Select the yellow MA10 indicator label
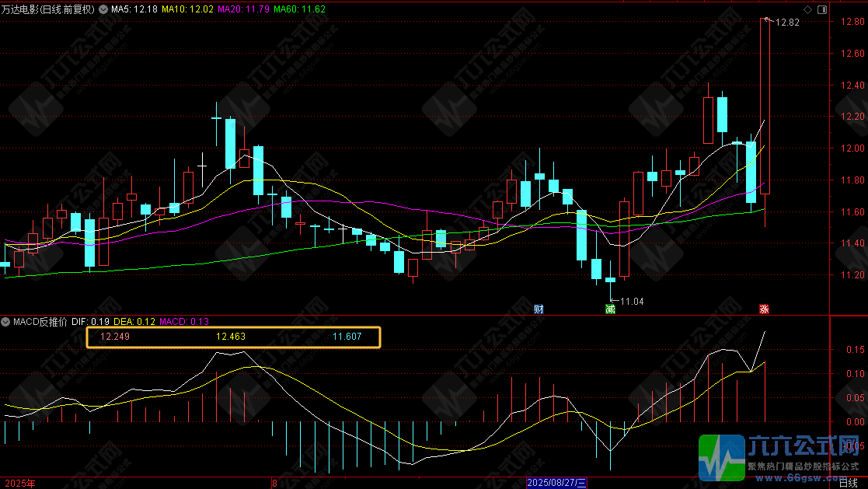 [189, 10]
